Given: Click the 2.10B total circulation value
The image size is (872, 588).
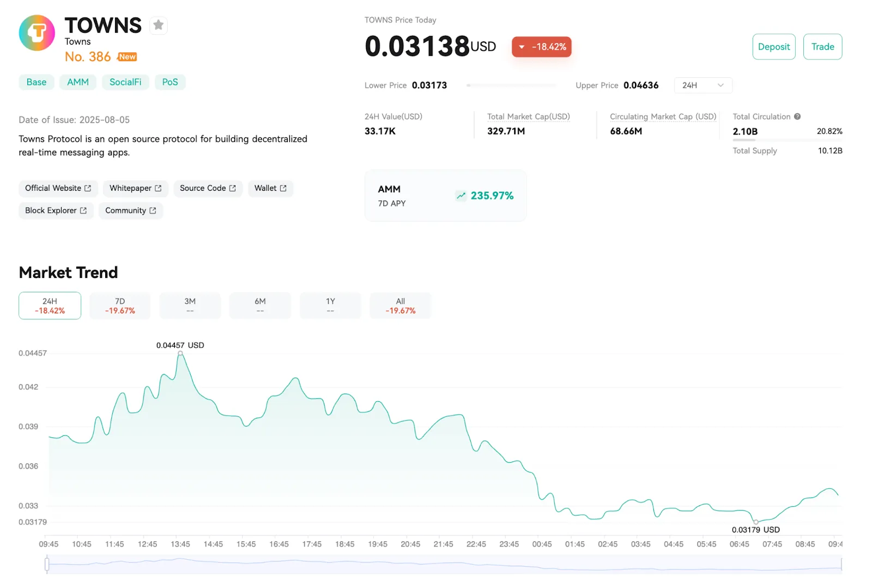Looking at the screenshot, I should click(745, 131).
